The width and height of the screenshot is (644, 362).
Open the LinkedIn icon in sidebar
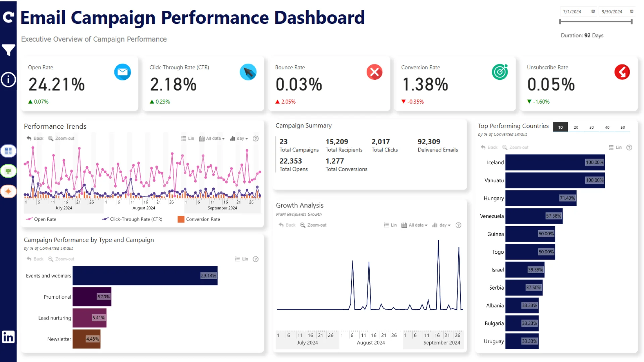8,337
